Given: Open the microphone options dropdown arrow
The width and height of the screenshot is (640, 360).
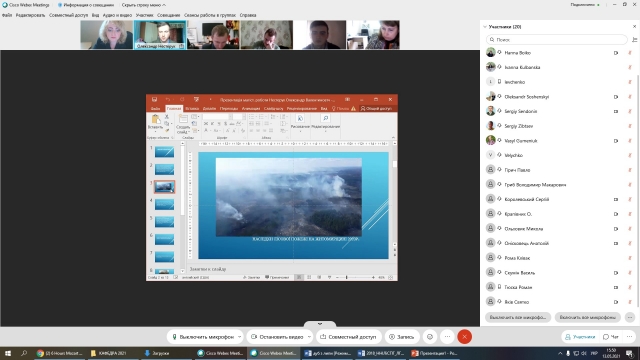Looking at the screenshot, I should (x=240, y=337).
